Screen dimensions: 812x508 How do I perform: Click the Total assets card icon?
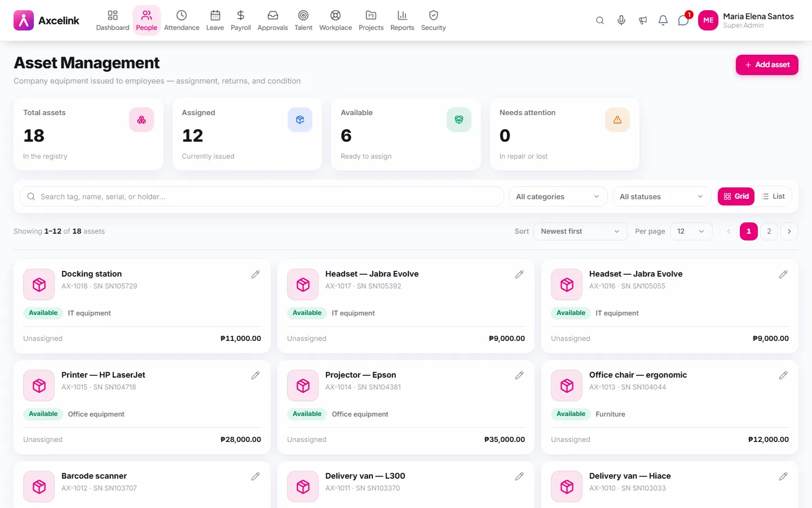pyautogui.click(x=142, y=120)
